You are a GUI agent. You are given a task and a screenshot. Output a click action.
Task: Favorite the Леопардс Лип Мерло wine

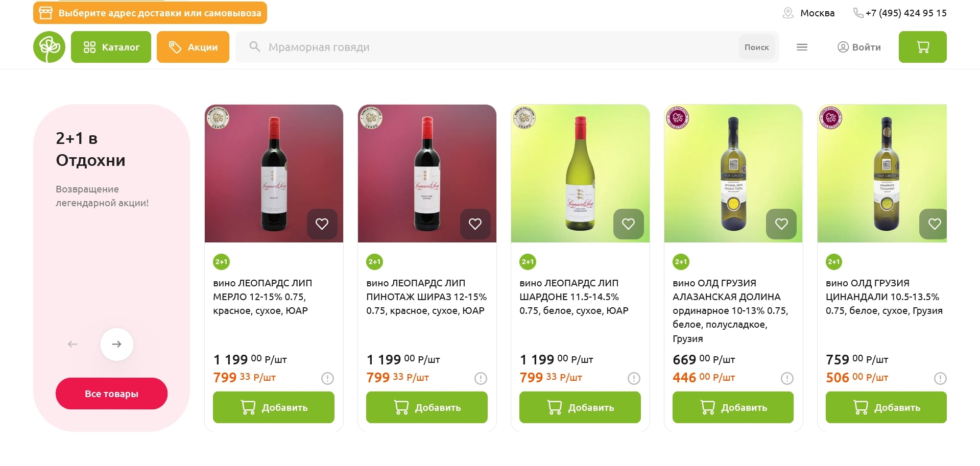tap(322, 224)
